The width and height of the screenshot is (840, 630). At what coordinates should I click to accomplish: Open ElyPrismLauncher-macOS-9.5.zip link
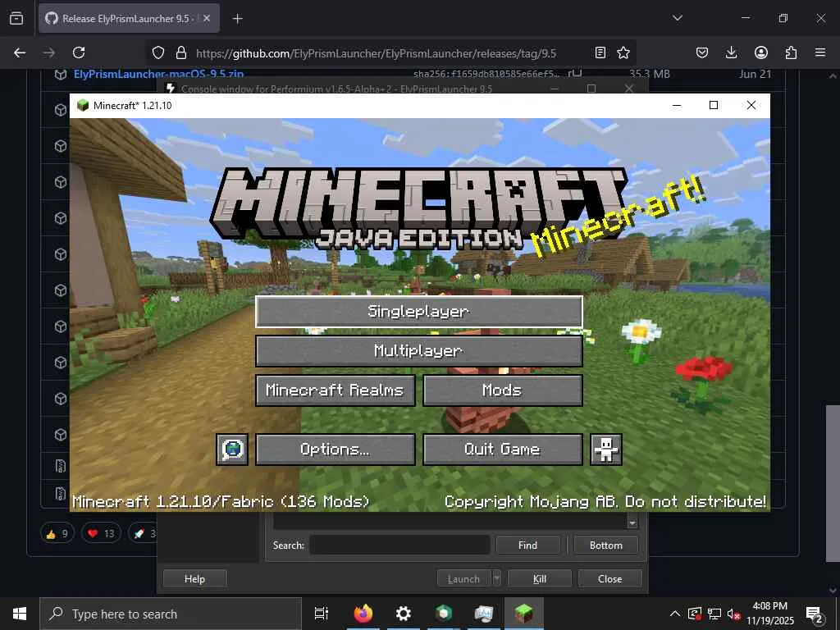[x=158, y=74]
